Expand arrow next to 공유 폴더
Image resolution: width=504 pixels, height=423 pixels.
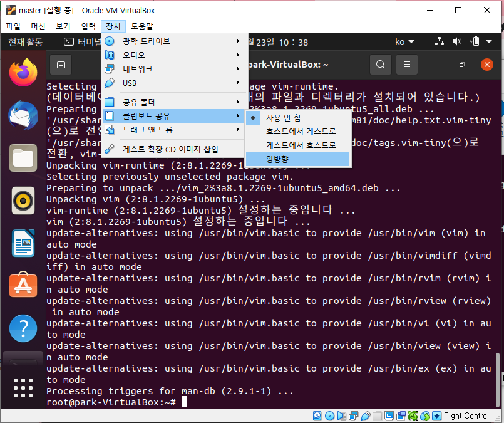[x=238, y=102]
